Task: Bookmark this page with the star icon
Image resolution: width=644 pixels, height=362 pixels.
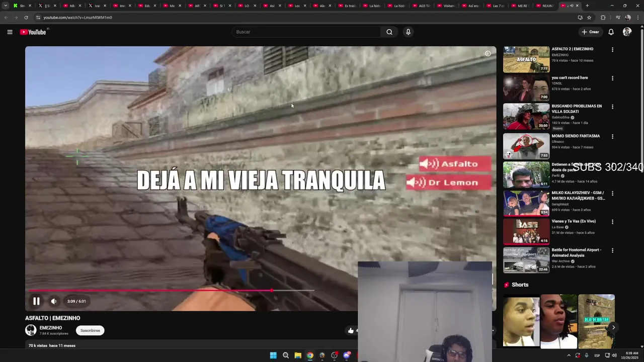Action: [x=589, y=18]
